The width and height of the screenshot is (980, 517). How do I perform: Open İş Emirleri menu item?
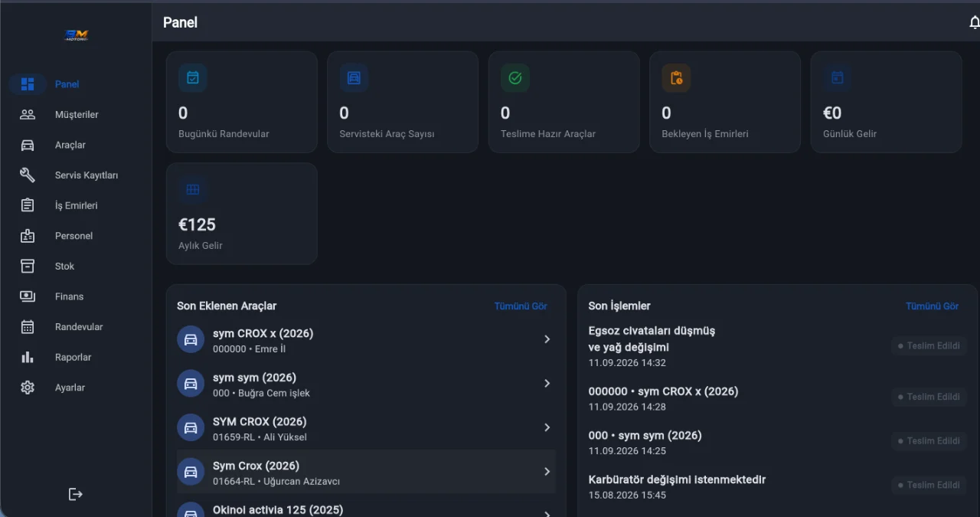(x=76, y=205)
